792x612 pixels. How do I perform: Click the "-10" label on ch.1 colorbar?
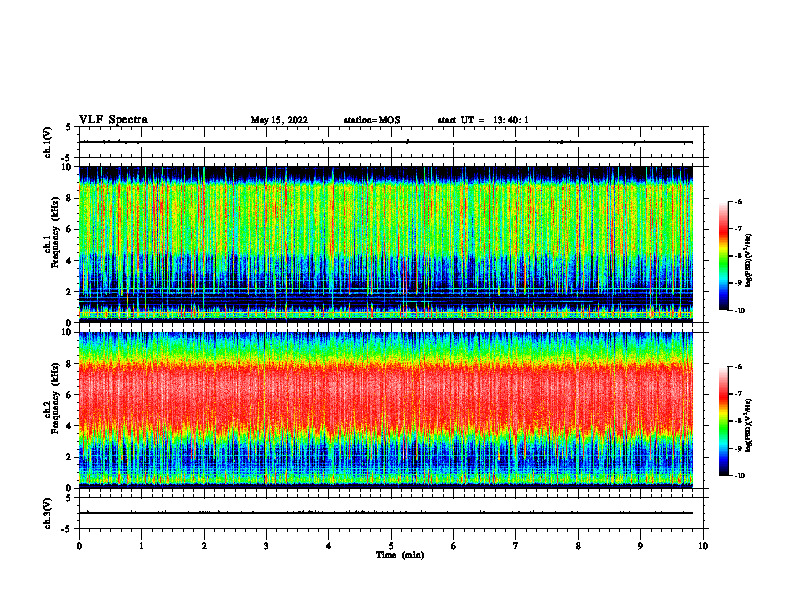coord(740,311)
